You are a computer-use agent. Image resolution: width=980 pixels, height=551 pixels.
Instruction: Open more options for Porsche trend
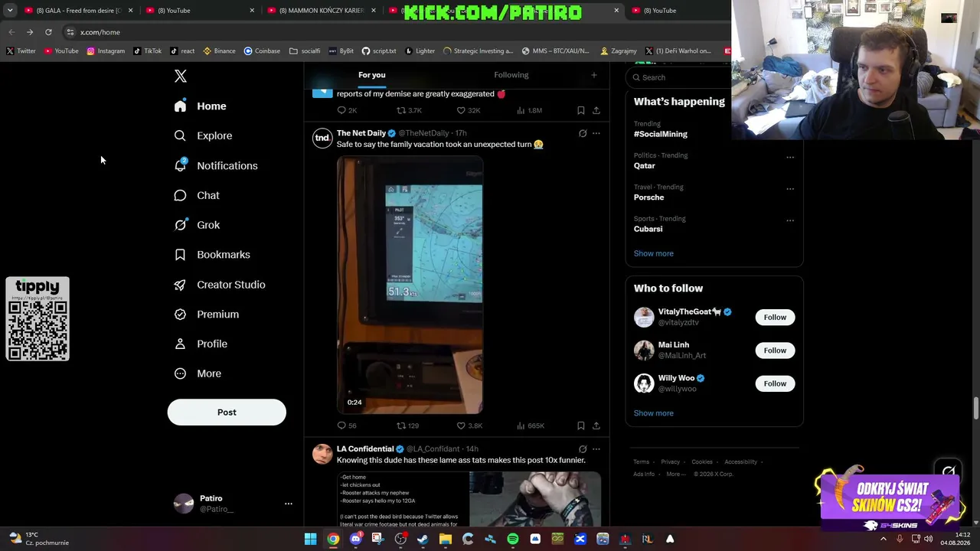point(790,189)
